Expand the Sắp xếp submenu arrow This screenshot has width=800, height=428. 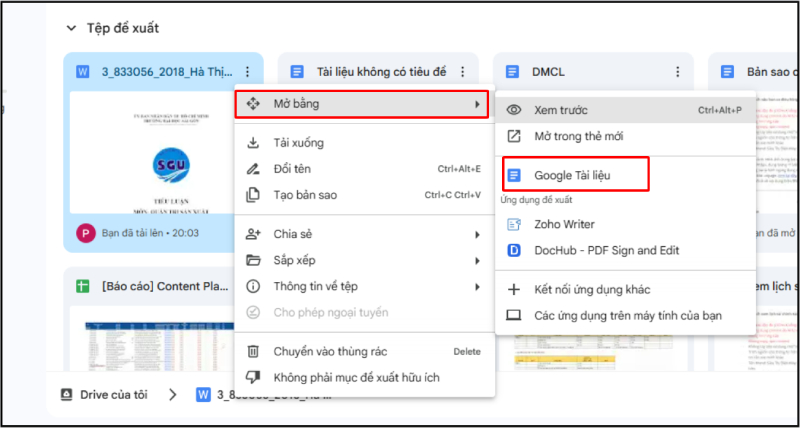coord(478,261)
